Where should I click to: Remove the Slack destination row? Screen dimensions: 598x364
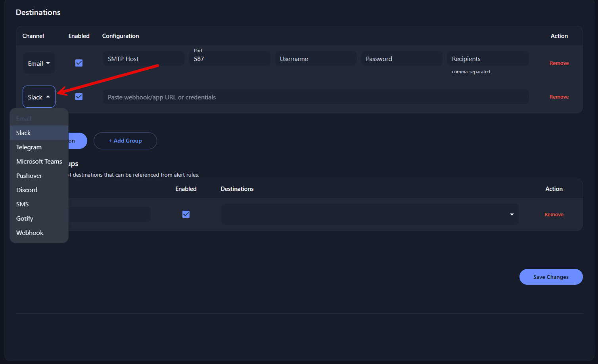[559, 96]
